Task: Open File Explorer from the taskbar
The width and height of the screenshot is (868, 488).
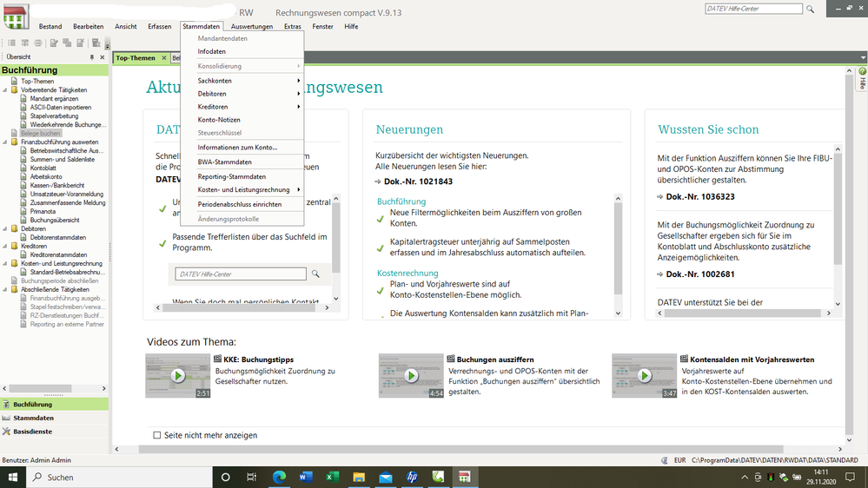Action: tap(359, 477)
